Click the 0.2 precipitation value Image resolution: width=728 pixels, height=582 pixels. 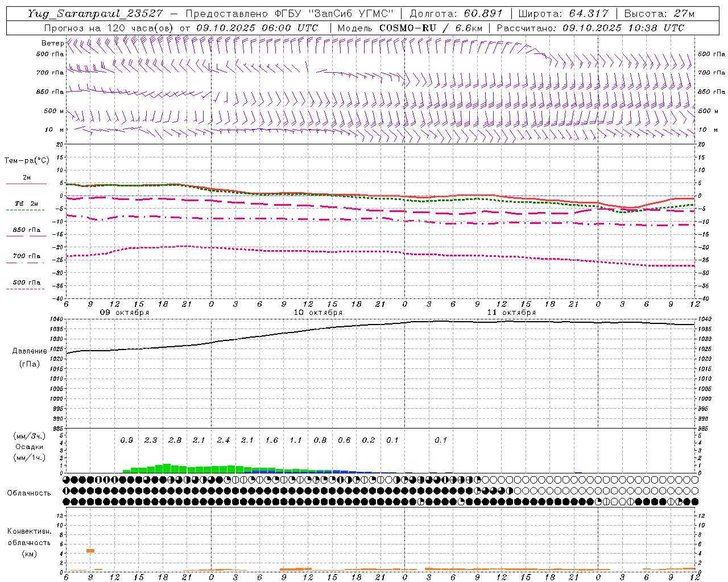coord(369,440)
